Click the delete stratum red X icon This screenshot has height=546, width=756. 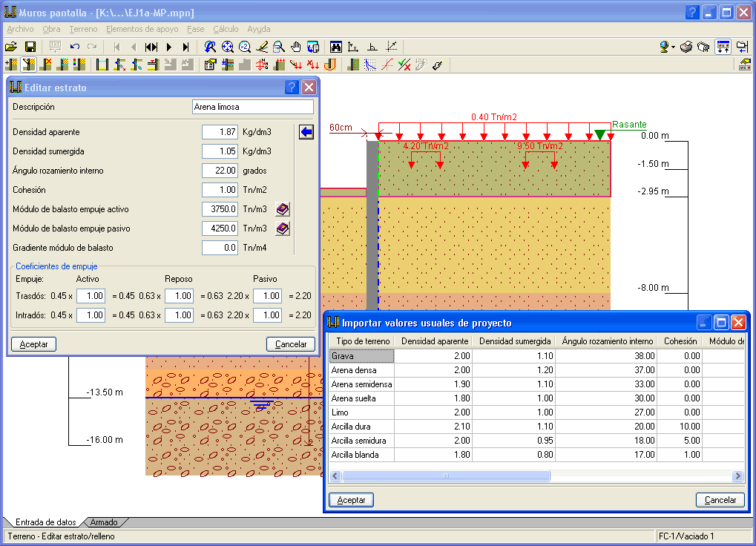(46, 65)
